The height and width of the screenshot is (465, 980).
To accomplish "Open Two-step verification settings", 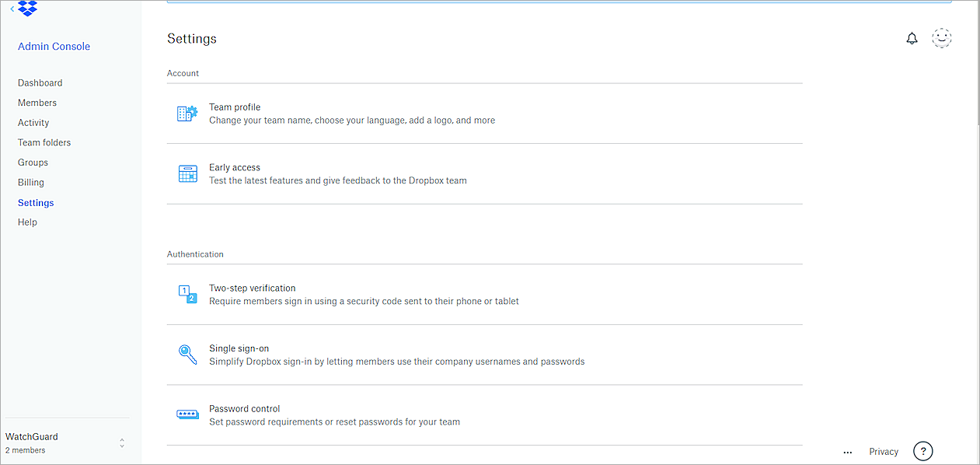I will [x=252, y=288].
